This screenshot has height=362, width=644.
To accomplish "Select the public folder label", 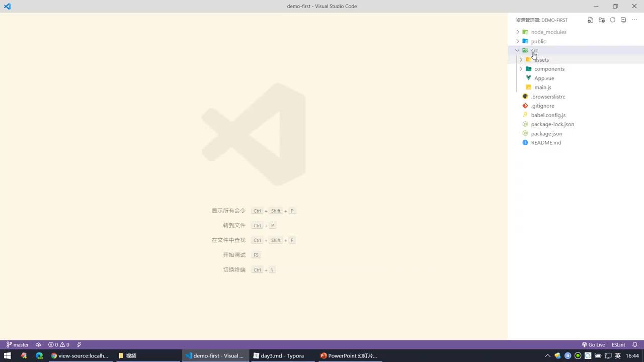I will [538, 41].
